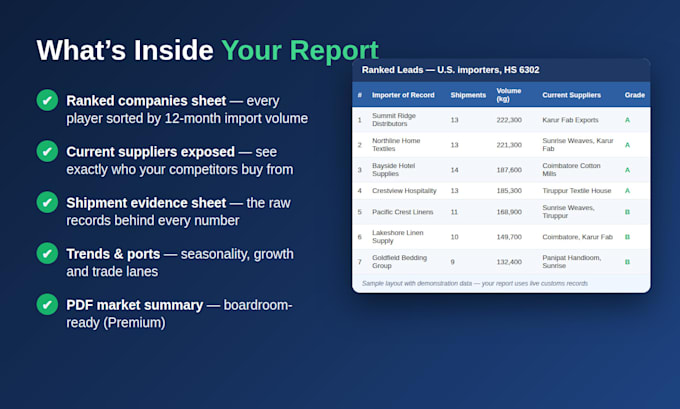This screenshot has width=680, height=409.
Task: Click the 'Sunrise Weaves, Karur Fab' supplier cell
Action: pos(578,145)
